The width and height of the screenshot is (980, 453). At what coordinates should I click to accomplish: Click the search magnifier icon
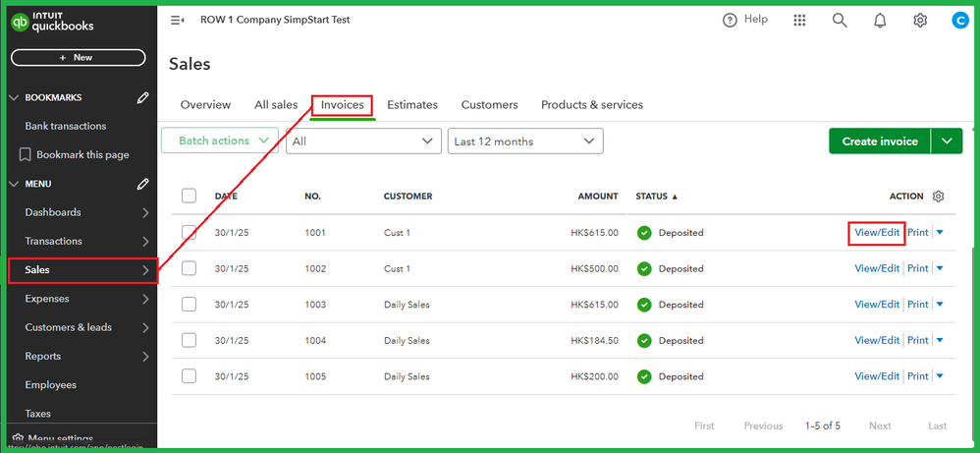pyautogui.click(x=840, y=21)
